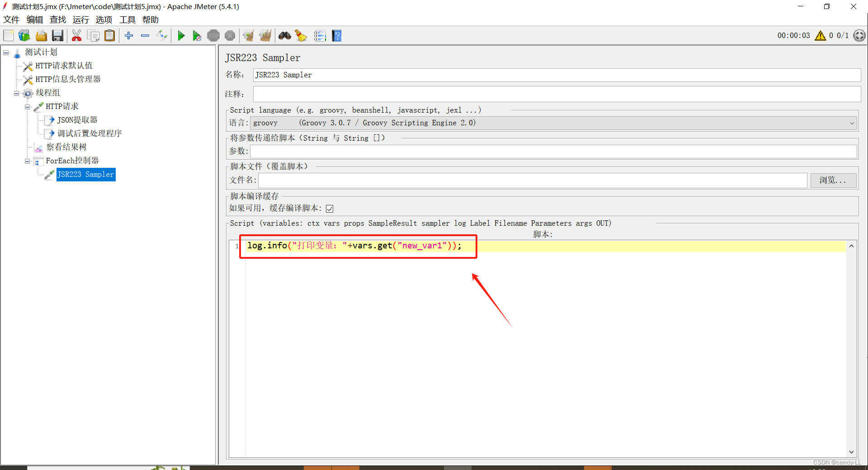Click the 浏览... button
Viewport: 868px width, 470px height.
point(833,180)
